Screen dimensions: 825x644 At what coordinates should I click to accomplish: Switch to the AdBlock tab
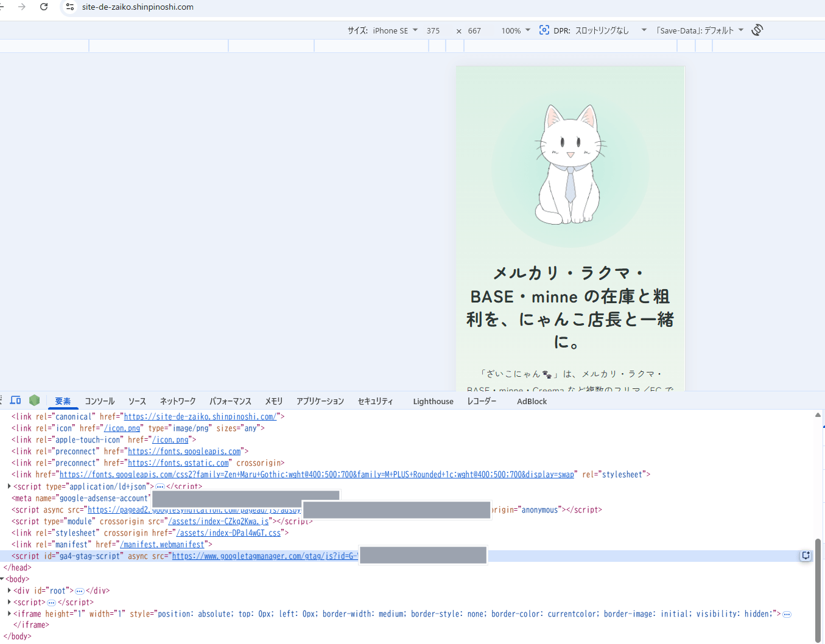[532, 401]
